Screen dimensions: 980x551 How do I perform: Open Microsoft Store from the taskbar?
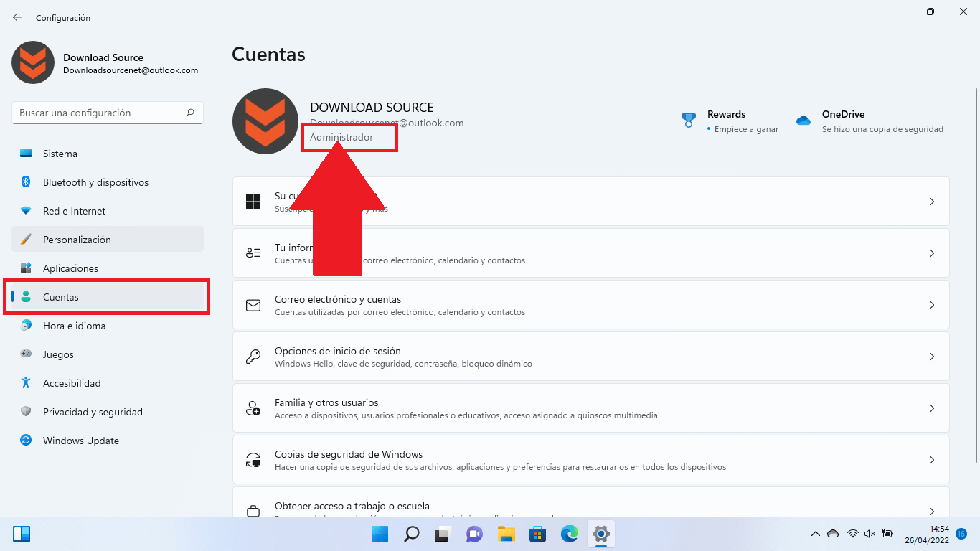click(x=538, y=534)
